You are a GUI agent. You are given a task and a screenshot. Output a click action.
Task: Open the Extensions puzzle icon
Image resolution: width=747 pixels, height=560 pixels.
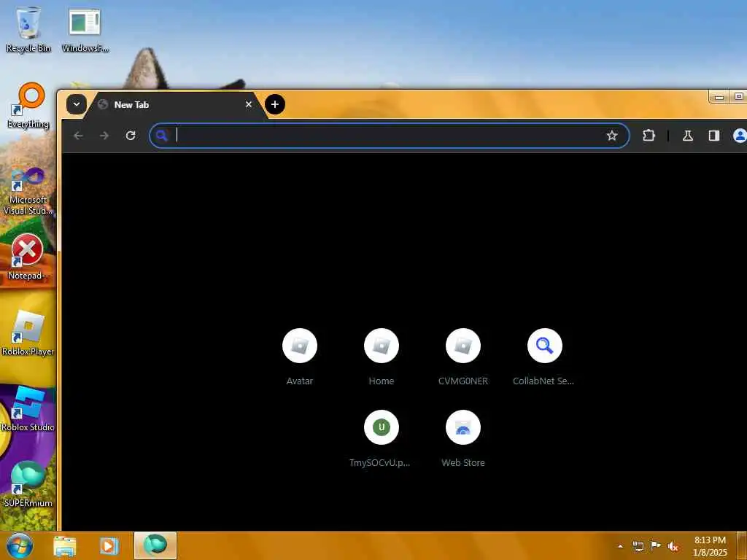click(649, 136)
